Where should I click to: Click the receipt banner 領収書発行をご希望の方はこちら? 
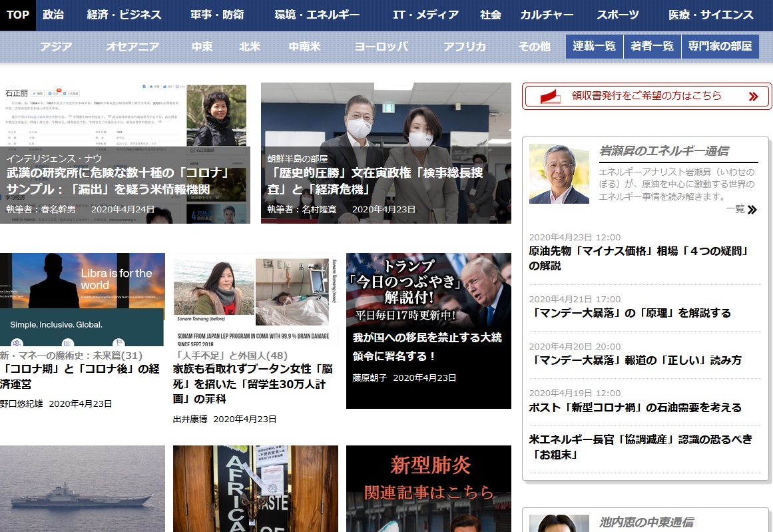(x=646, y=96)
